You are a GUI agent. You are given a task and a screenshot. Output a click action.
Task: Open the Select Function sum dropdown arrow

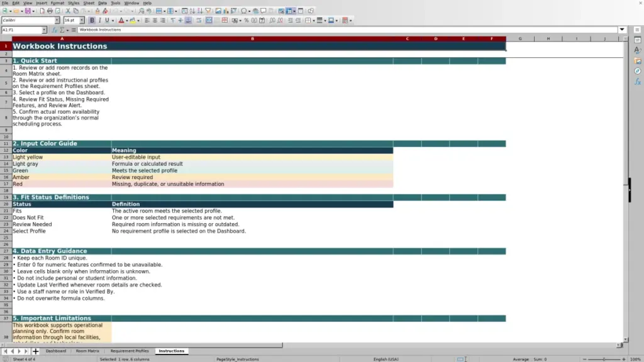67,30
